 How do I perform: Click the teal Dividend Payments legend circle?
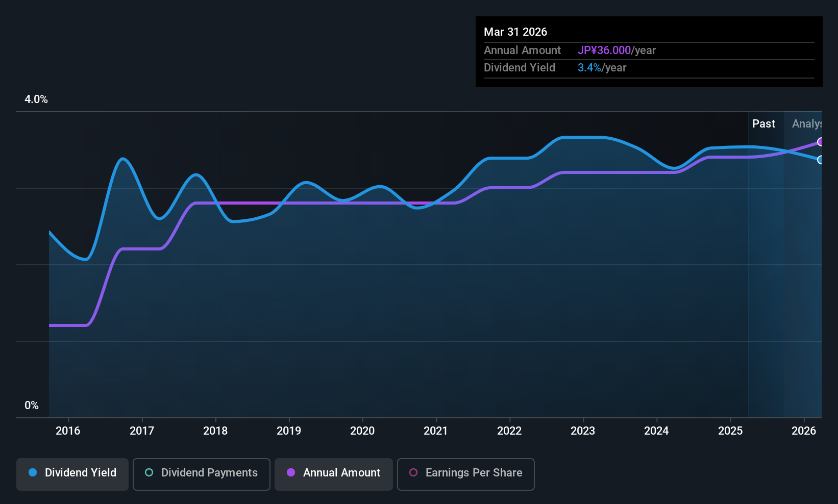pos(149,472)
